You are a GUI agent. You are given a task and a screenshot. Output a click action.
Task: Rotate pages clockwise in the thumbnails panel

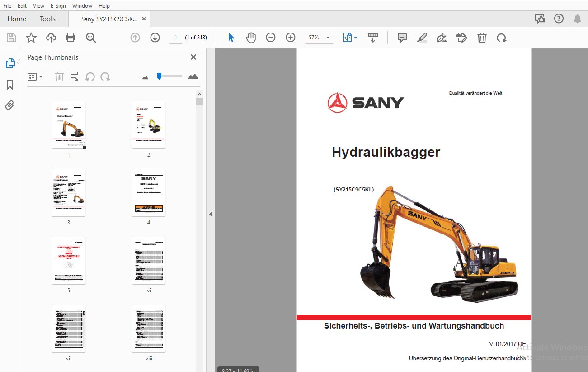(x=105, y=76)
